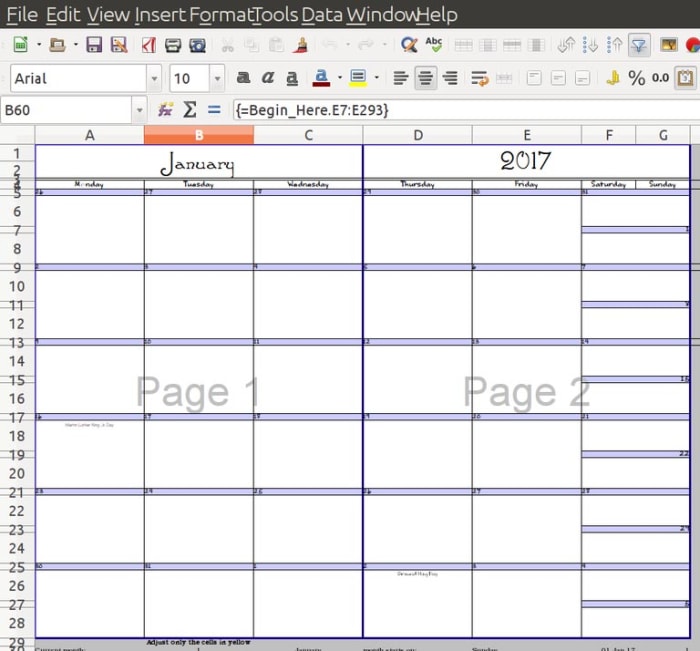Click the Sum sigma icon
This screenshot has width=700, height=651.
pos(189,109)
